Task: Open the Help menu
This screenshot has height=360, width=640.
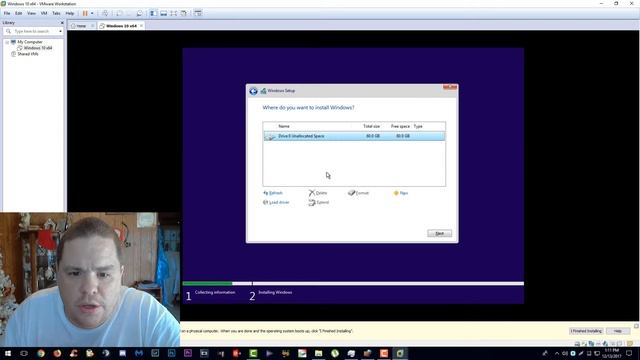Action: pyautogui.click(x=70, y=13)
